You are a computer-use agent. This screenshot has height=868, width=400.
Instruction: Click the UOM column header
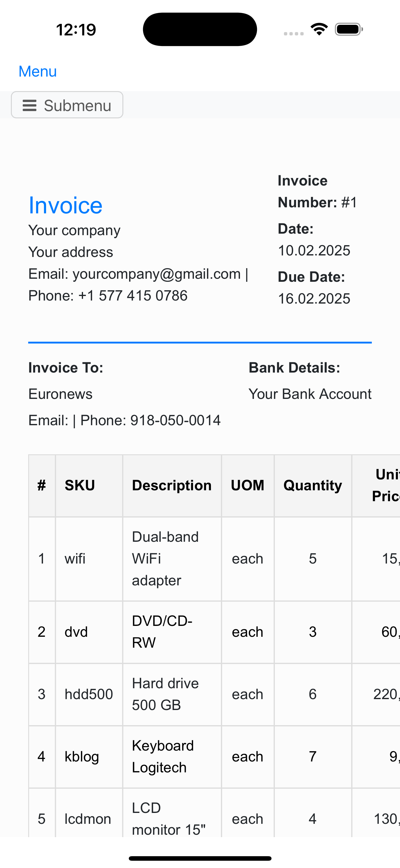tap(248, 485)
